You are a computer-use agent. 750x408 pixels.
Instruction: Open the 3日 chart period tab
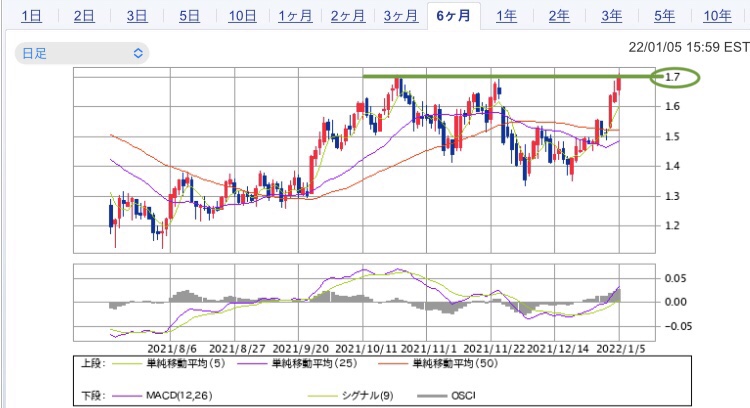click(x=137, y=15)
